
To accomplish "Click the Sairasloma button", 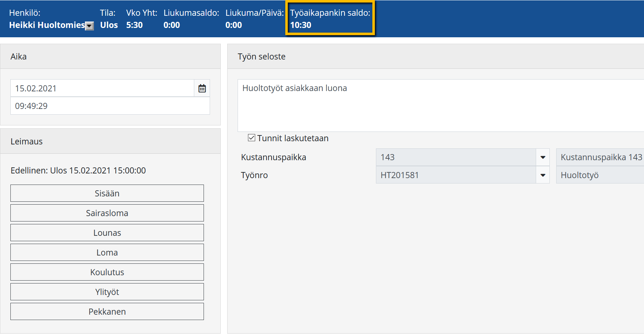I will click(x=107, y=213).
